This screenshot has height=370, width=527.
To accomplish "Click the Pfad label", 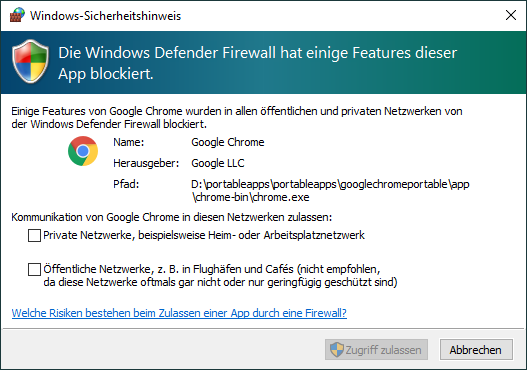I will click(x=126, y=184).
